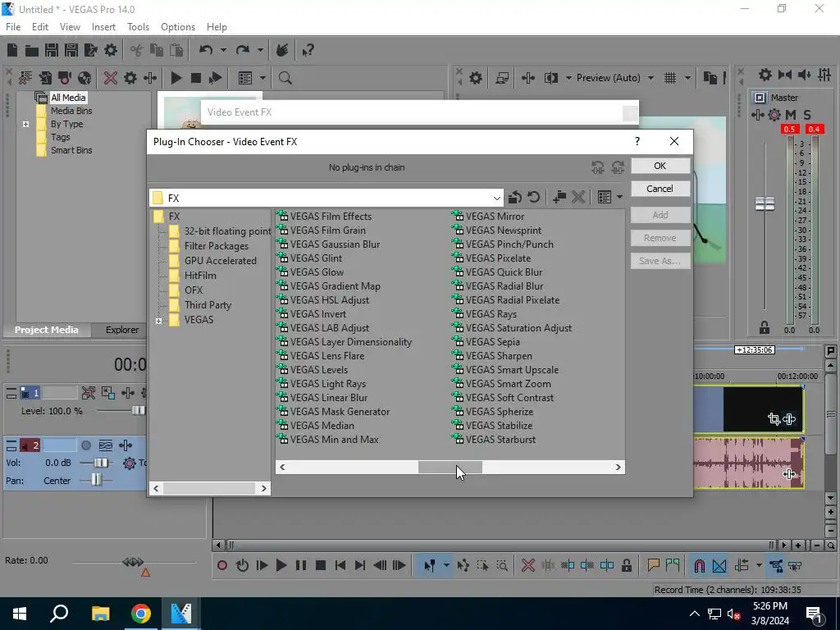Click the Loop Playback icon
Image resolution: width=840 pixels, height=630 pixels.
pos(242,565)
